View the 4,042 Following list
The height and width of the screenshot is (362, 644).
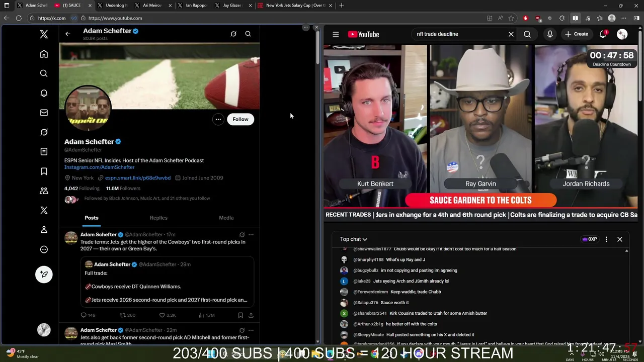coord(82,189)
